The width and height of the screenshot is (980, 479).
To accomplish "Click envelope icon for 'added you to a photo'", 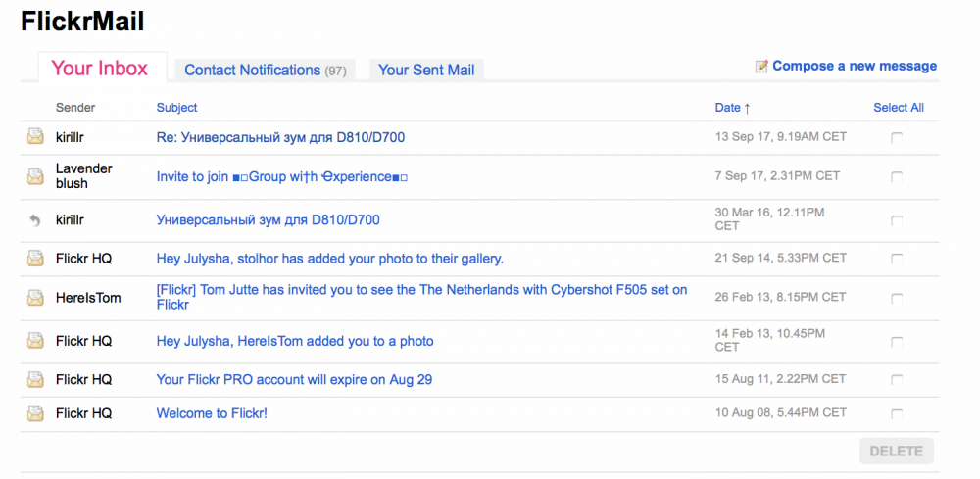I will click(x=35, y=341).
